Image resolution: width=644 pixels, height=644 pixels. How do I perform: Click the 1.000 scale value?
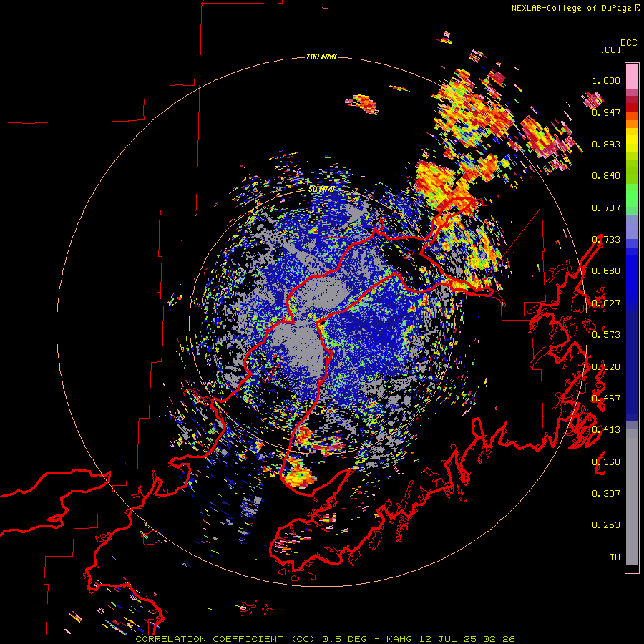point(606,80)
